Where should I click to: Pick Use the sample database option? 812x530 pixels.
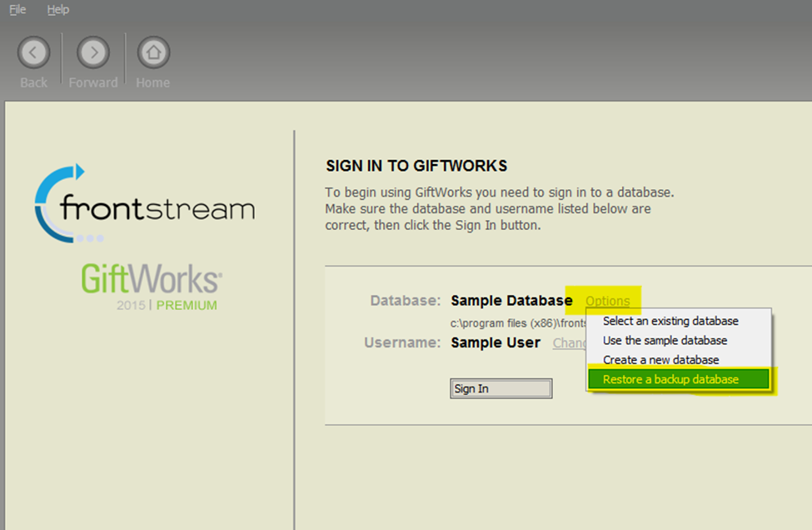[x=679, y=340]
